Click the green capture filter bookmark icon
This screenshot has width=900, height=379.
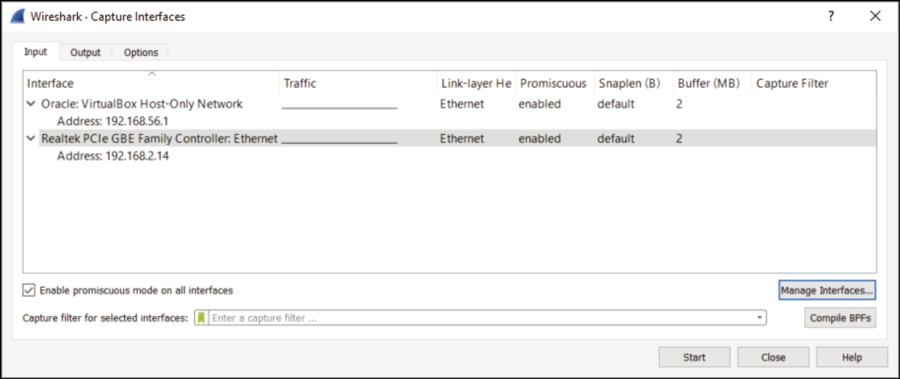201,318
